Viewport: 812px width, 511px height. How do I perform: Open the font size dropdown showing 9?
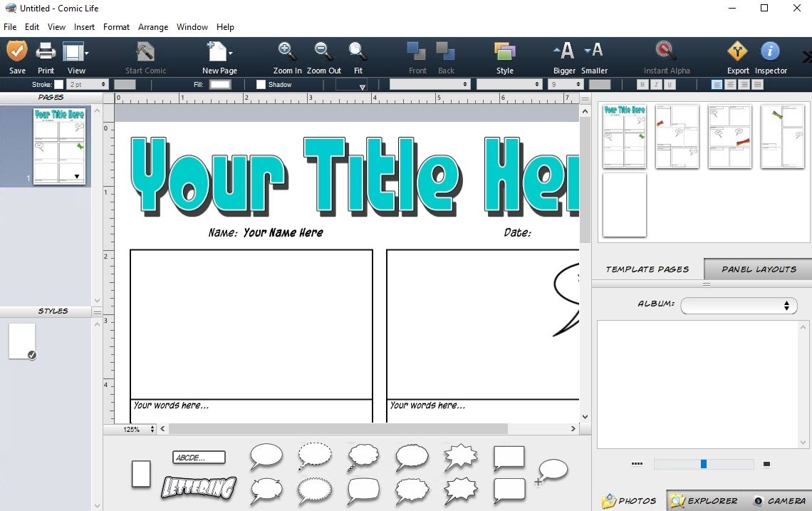[x=566, y=85]
